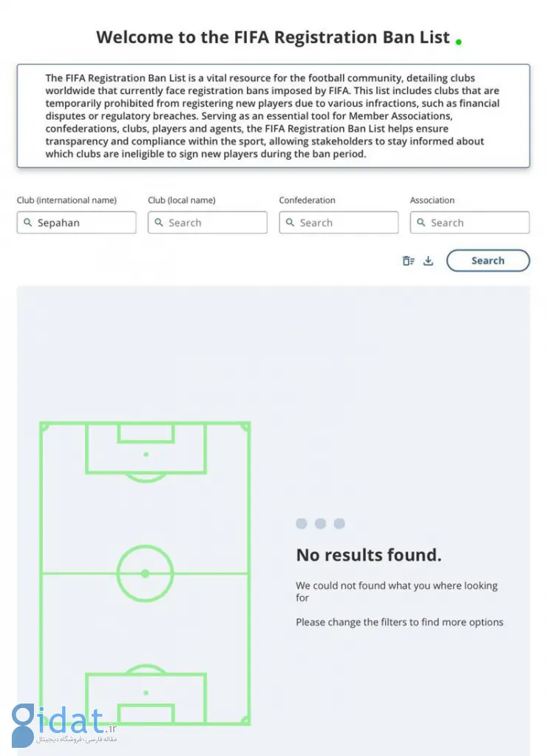547x756 pixels.
Task: Click the green status dot beside title
Action: point(458,42)
